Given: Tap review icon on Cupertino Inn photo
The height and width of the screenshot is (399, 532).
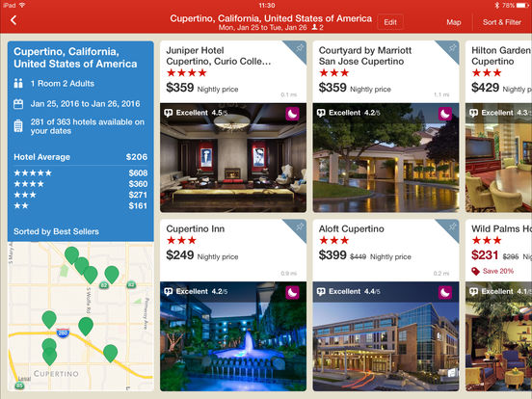Looking at the screenshot, I should pyautogui.click(x=169, y=292).
